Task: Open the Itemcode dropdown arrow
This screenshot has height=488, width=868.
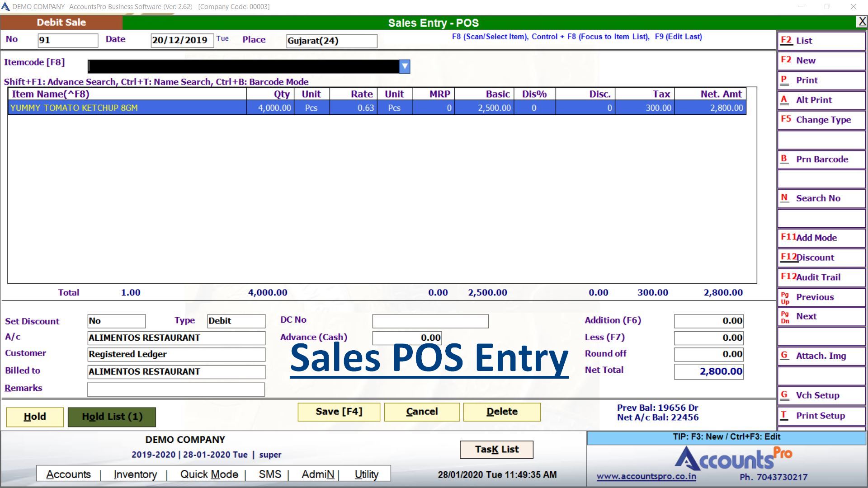Action: point(404,66)
